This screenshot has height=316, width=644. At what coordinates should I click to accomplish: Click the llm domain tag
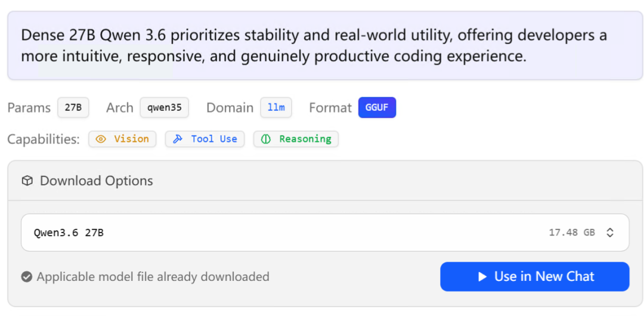coord(276,108)
